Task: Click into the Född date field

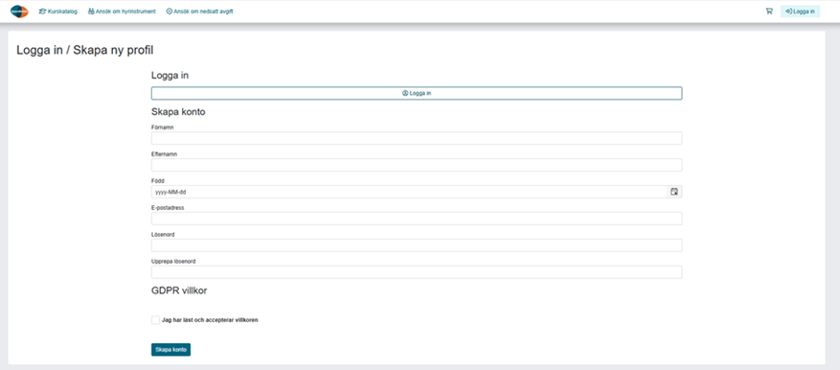Action: pos(409,192)
